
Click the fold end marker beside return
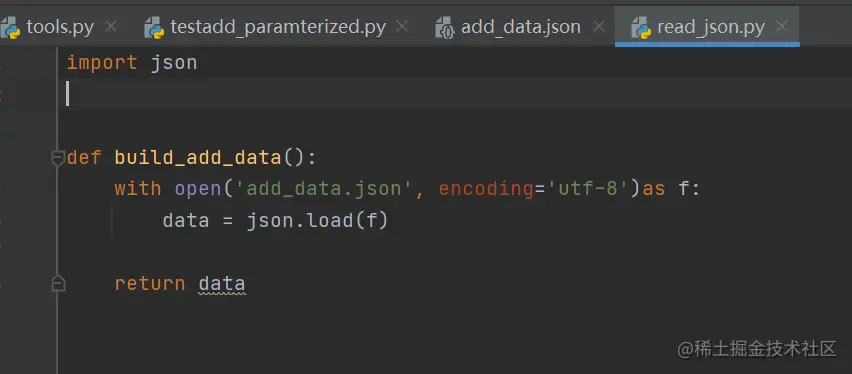pos(58,284)
